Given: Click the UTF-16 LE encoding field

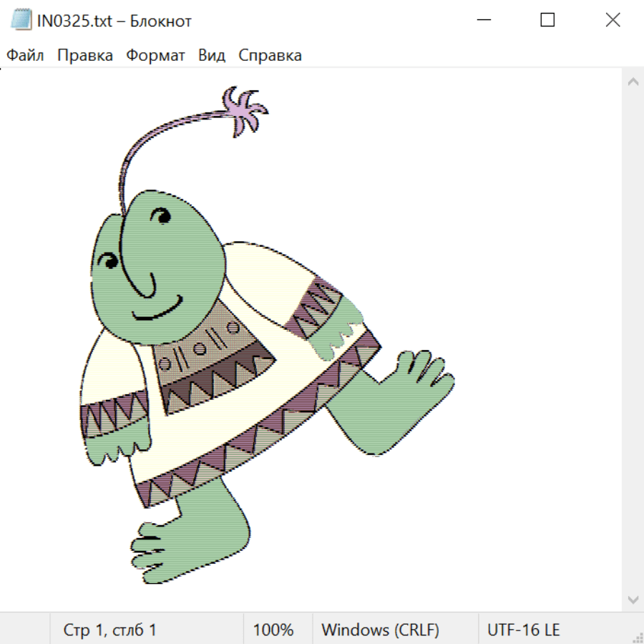Looking at the screenshot, I should 523,630.
